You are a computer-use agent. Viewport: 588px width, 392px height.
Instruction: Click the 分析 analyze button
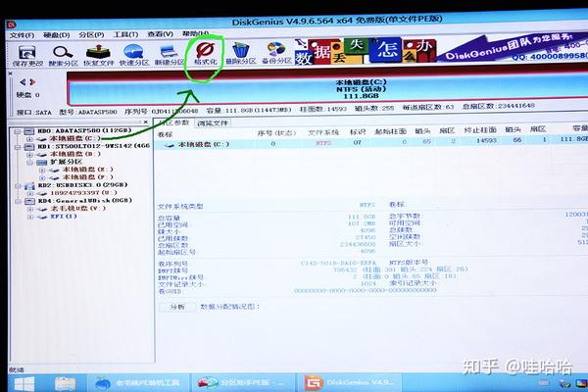[x=177, y=307]
